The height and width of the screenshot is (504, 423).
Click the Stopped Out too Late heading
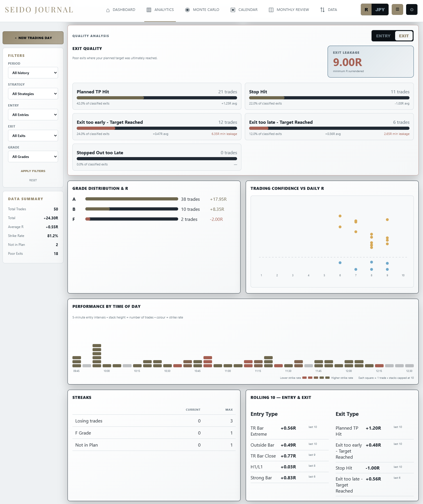point(100,153)
